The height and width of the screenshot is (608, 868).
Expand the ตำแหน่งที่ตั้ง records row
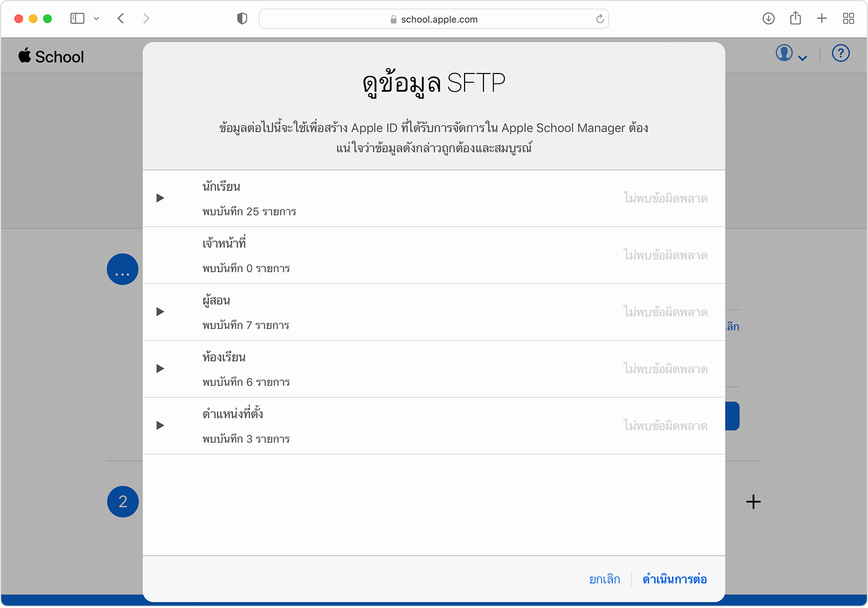click(x=160, y=425)
